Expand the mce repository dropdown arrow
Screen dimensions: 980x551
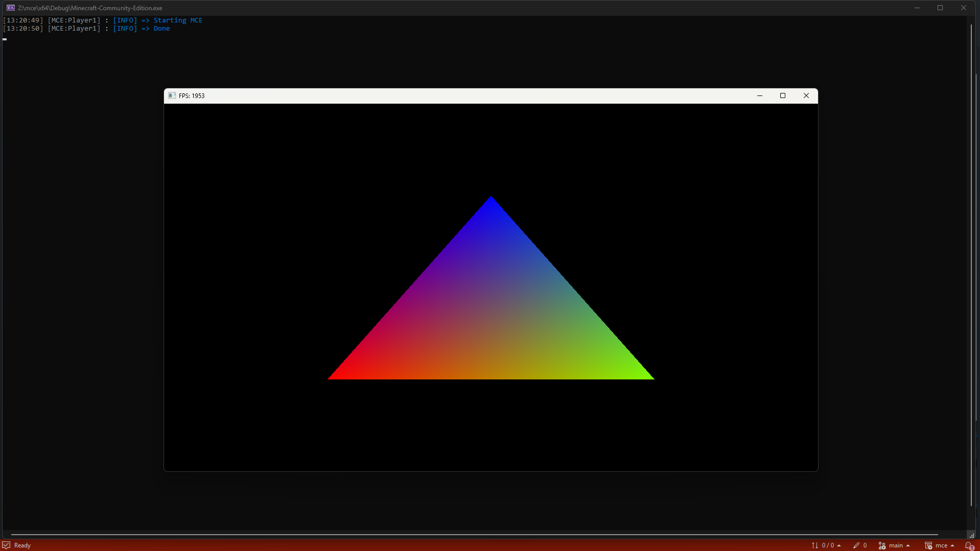click(952, 545)
